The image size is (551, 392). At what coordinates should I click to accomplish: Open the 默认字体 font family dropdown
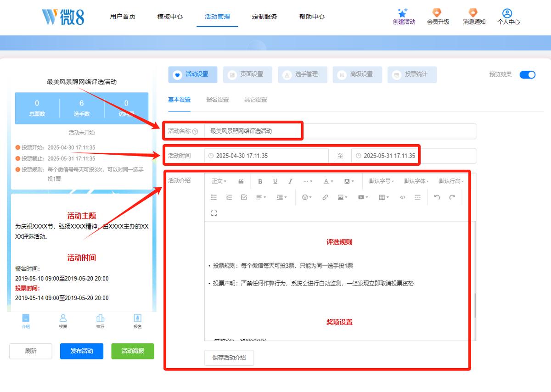pos(416,181)
